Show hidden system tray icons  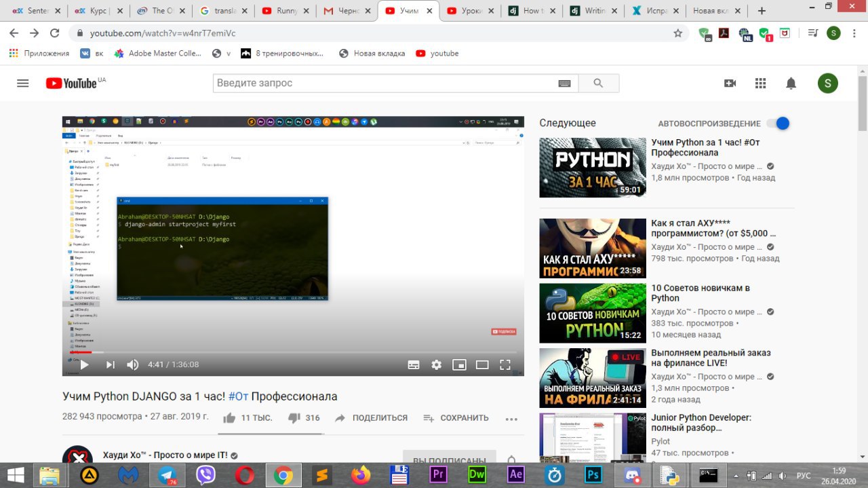(x=737, y=475)
